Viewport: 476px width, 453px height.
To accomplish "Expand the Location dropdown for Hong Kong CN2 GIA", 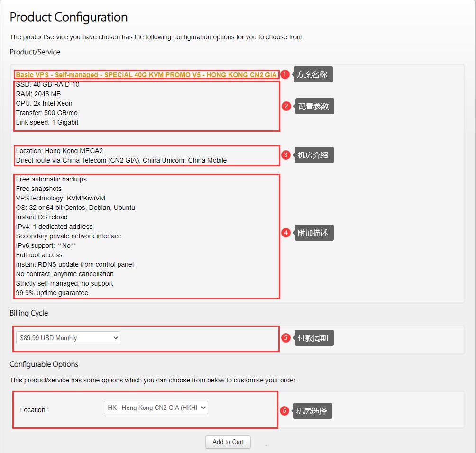I will pos(156,408).
